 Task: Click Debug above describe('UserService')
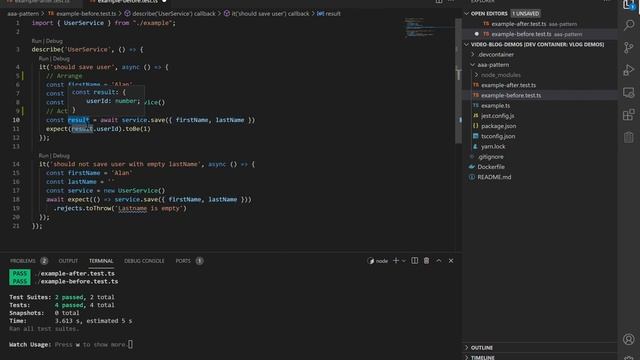click(54, 41)
